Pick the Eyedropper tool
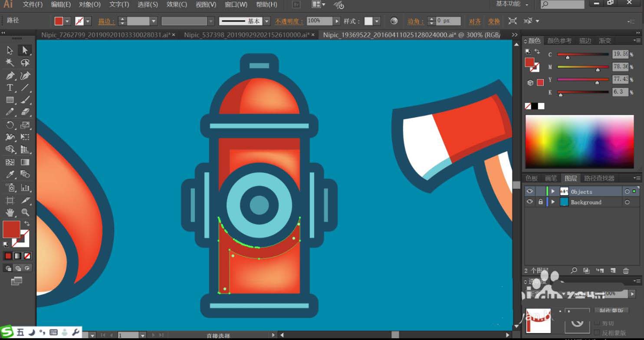 click(10, 175)
